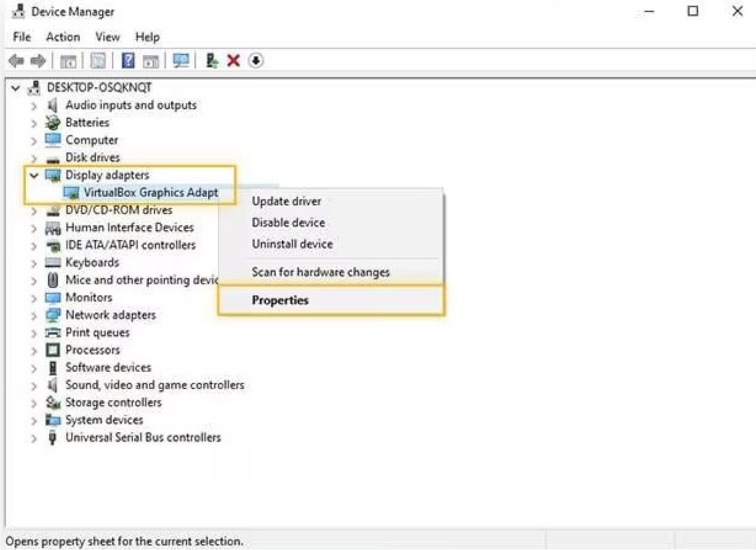Select the Computer label

point(92,140)
